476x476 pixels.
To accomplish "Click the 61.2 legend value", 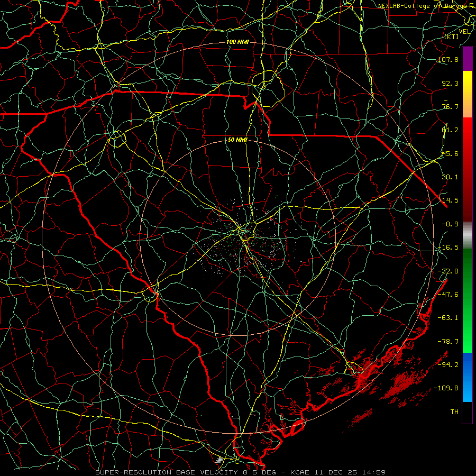I will pos(450,130).
